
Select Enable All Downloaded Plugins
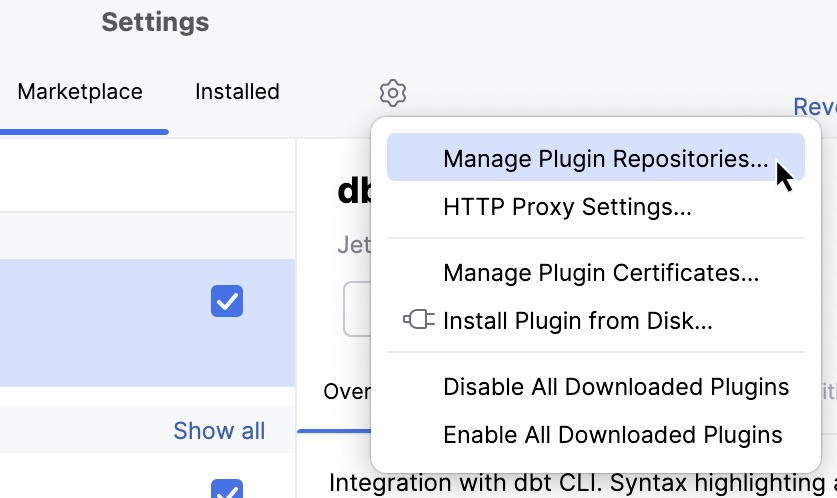tap(612, 435)
